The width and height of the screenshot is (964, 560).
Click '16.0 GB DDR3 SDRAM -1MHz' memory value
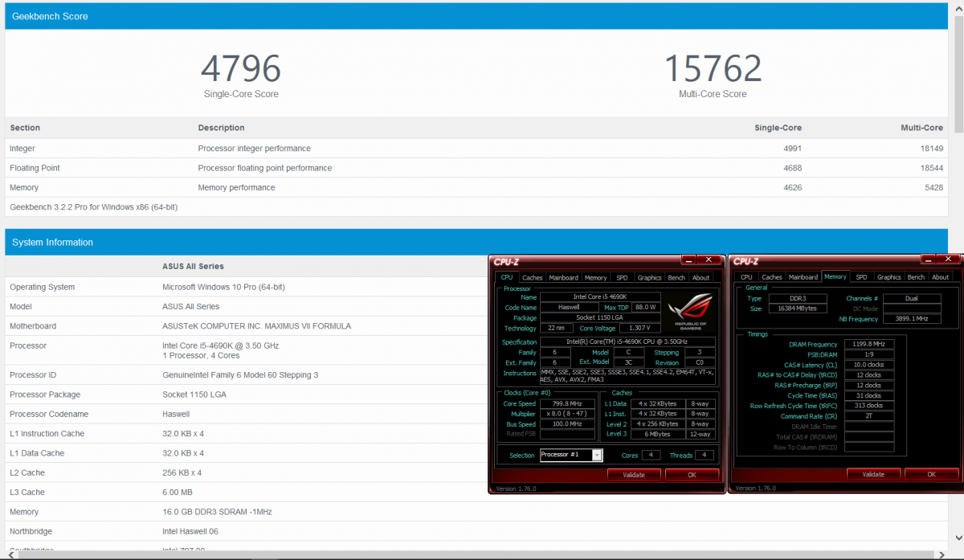click(218, 512)
